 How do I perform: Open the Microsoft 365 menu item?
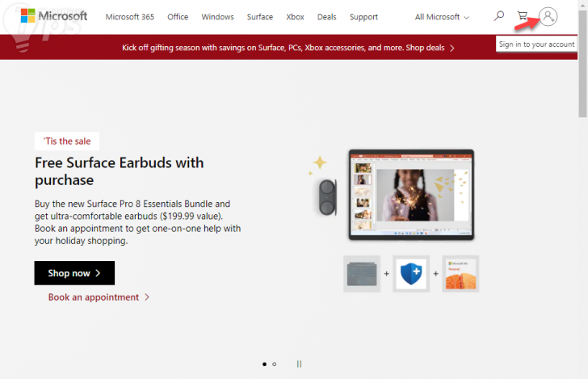point(130,17)
